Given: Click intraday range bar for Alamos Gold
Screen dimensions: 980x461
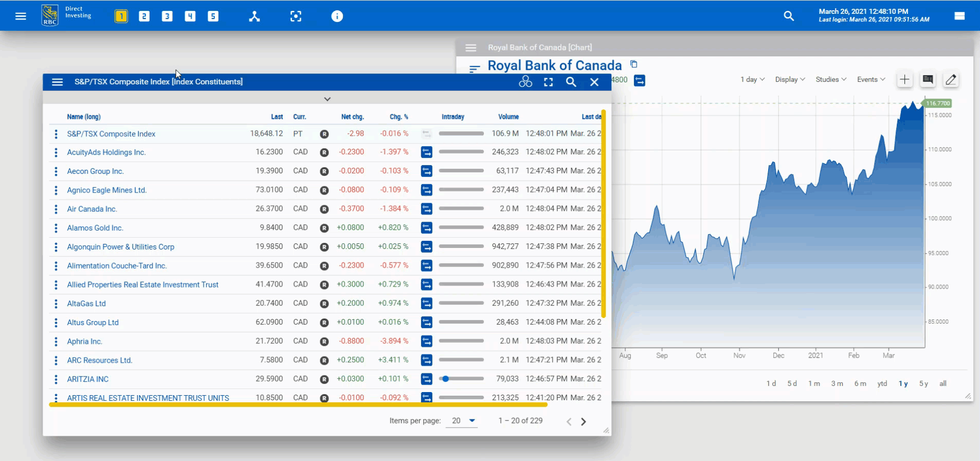Looking at the screenshot, I should click(461, 227).
